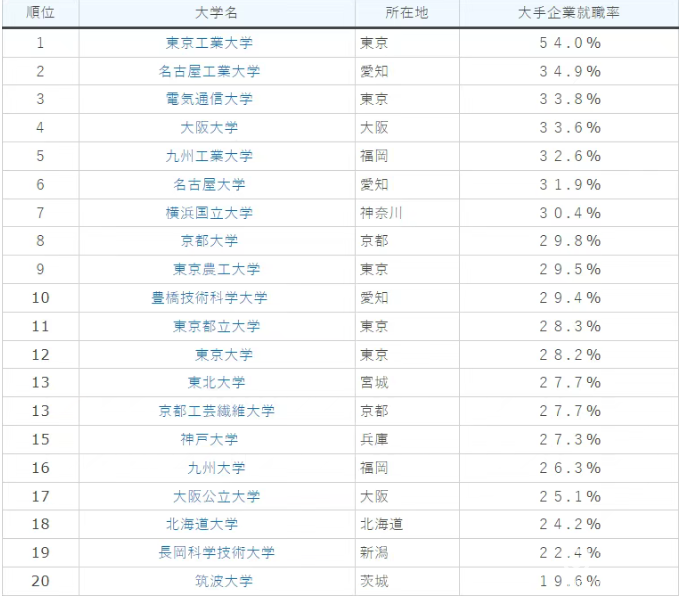Open the 電気通信大学 link
This screenshot has height=599, width=681.
point(209,99)
